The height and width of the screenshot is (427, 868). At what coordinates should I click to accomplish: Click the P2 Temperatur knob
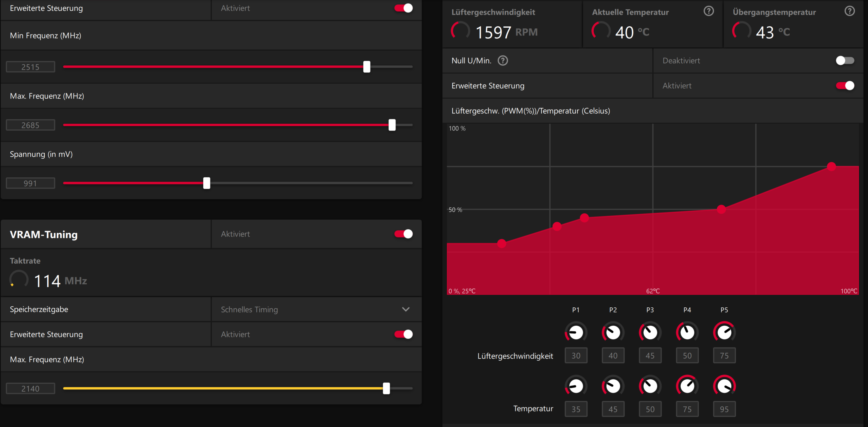[x=613, y=386]
